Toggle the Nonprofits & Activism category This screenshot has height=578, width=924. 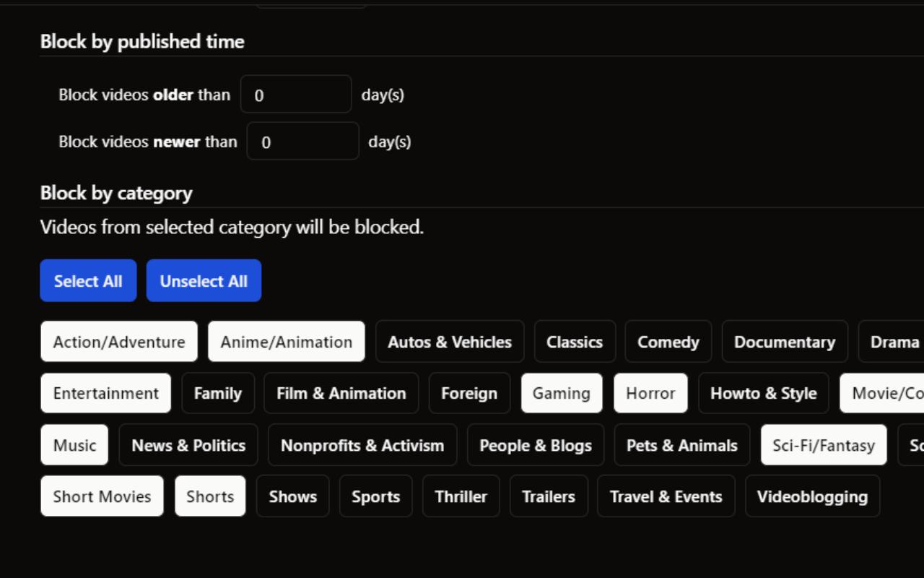click(362, 444)
